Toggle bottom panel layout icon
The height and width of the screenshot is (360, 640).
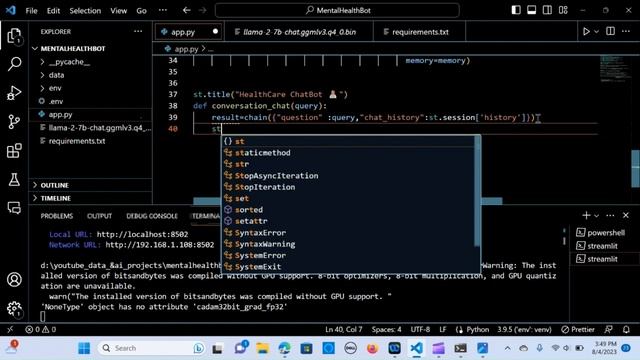531,10
